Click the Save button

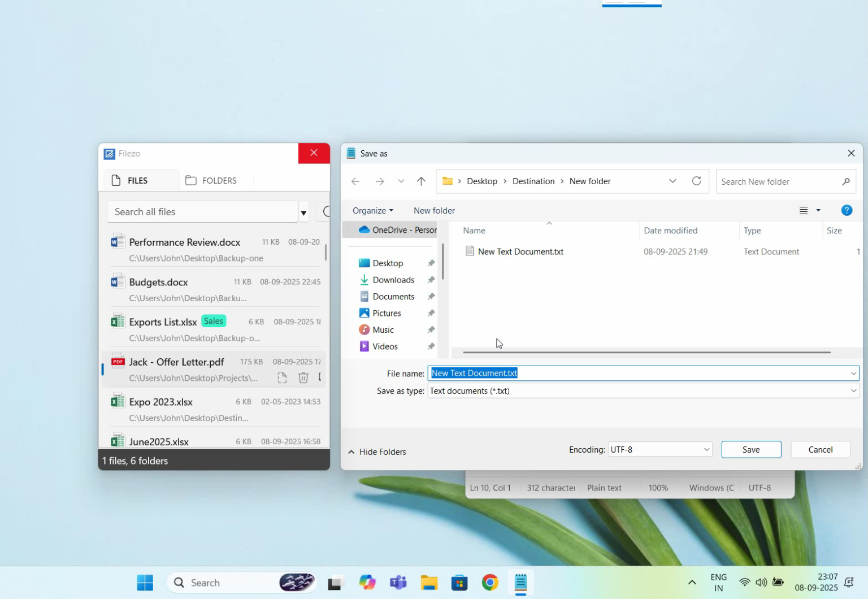pyautogui.click(x=751, y=449)
